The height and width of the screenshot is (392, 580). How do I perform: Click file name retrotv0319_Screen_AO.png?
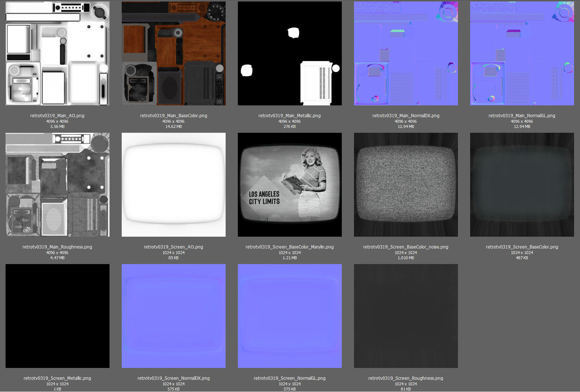coord(173,247)
